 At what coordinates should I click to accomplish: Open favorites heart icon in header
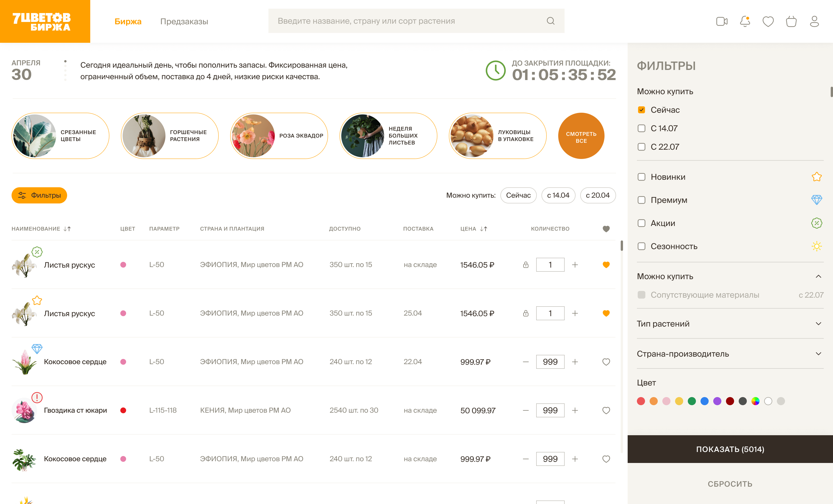[768, 21]
